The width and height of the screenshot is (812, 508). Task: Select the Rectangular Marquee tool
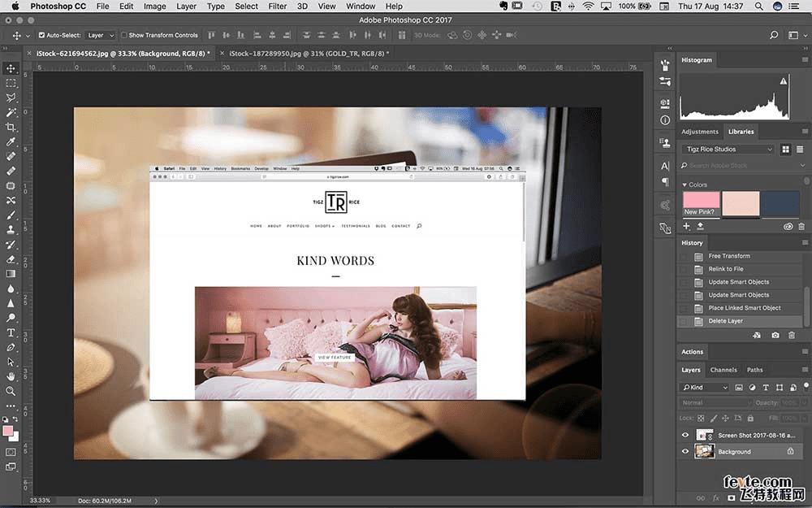11,84
